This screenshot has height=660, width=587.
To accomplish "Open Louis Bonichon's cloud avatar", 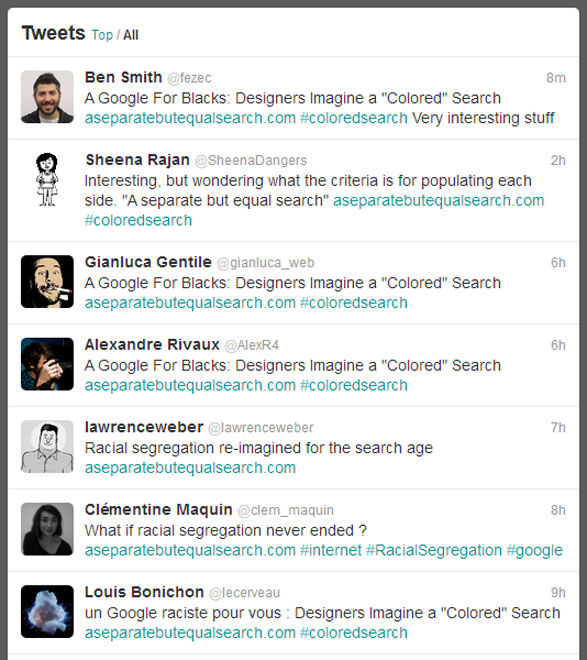I will click(47, 612).
